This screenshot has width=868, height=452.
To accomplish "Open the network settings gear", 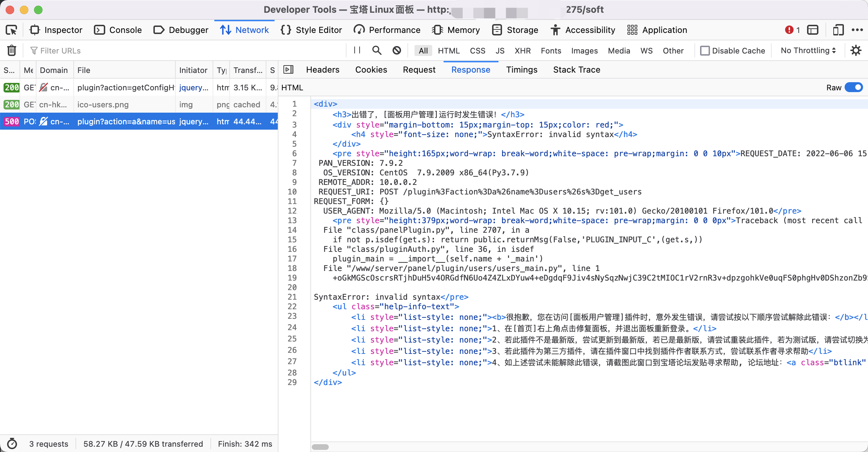I will 856,50.
